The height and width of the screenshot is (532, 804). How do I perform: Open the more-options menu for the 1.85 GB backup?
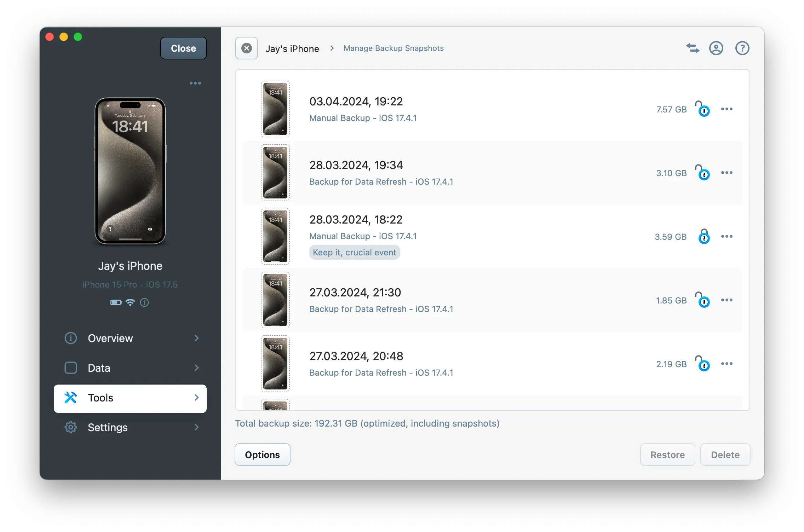(727, 300)
